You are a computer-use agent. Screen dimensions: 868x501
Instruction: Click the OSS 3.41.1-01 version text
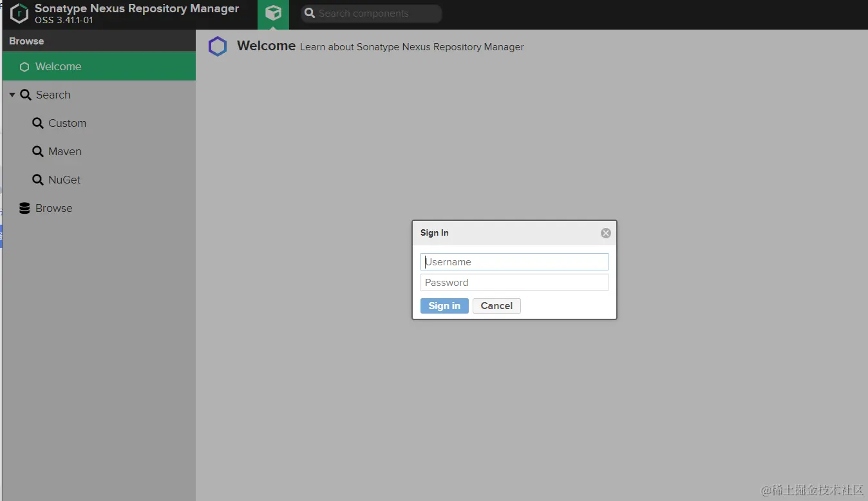[x=64, y=20]
